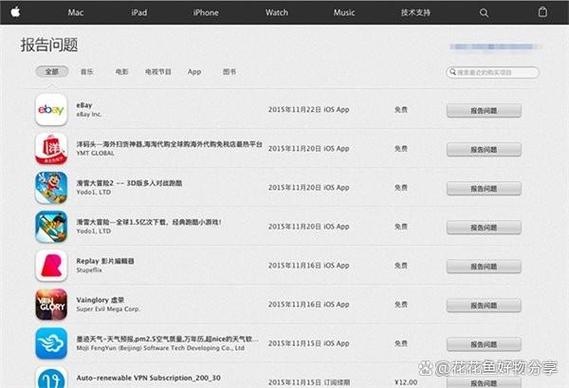Click the Moji weather app icon
Viewport: 569px width, 388px height.
tap(51, 343)
